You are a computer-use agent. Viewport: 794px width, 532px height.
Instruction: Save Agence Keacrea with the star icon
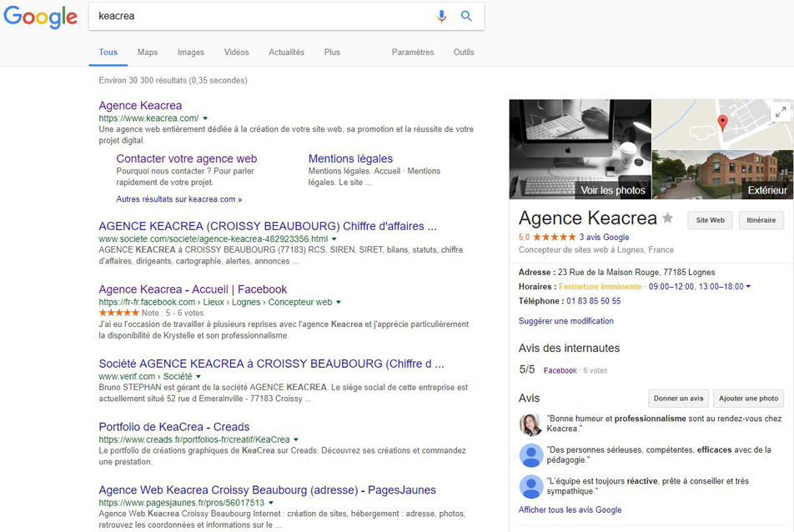point(668,218)
